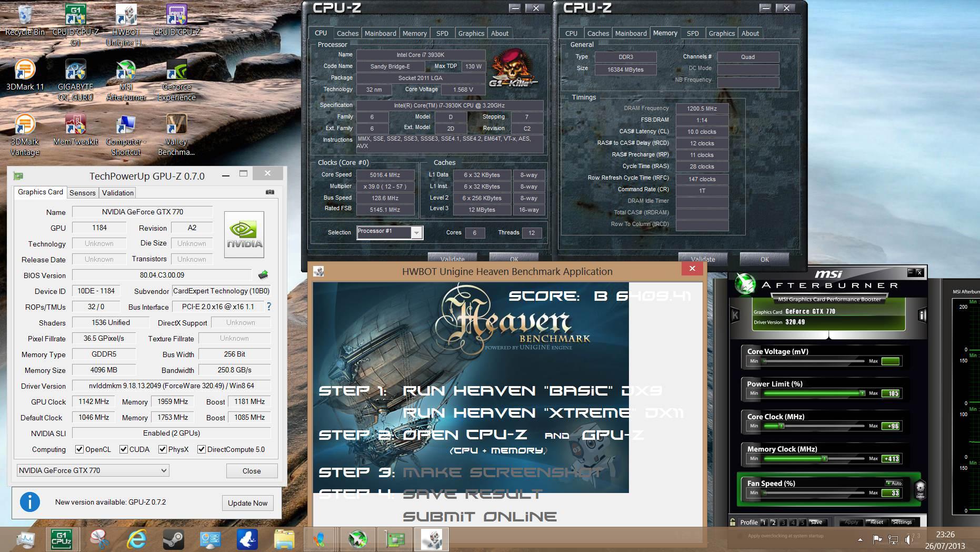The height and width of the screenshot is (552, 980).
Task: Click Core Clock slider handle
Action: point(782,426)
